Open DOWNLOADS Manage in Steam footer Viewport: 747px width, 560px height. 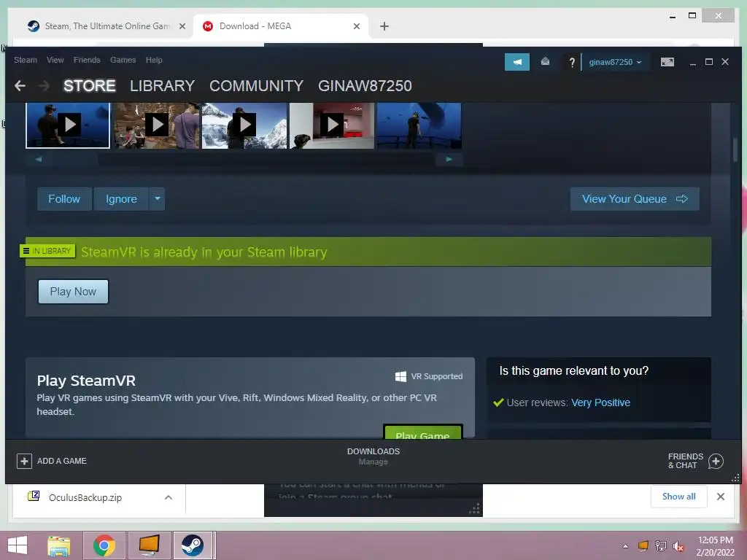[373, 456]
